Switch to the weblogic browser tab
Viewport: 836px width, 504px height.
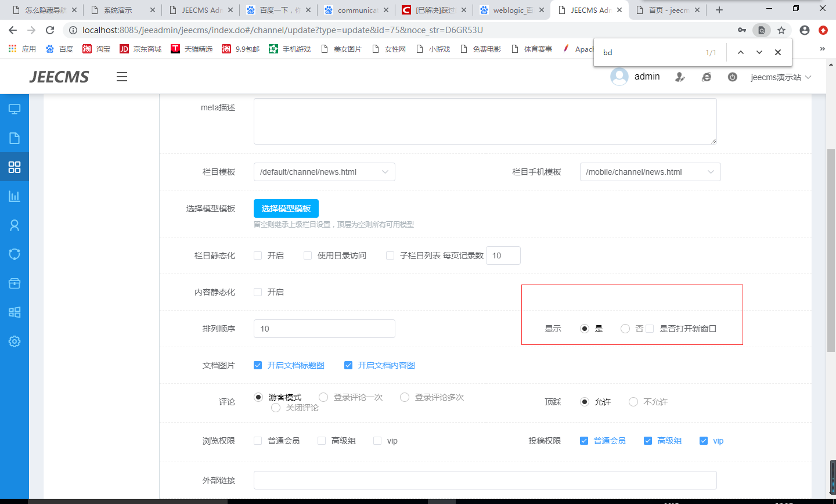[x=511, y=10]
